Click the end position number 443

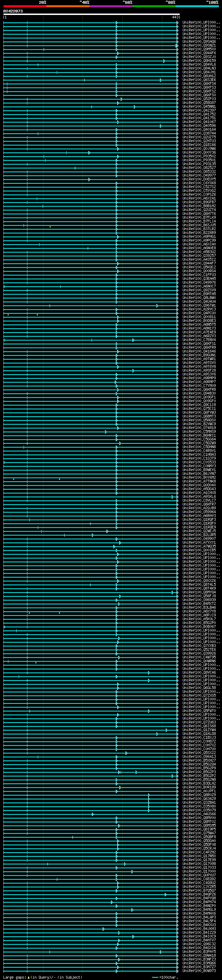(x=175, y=17)
